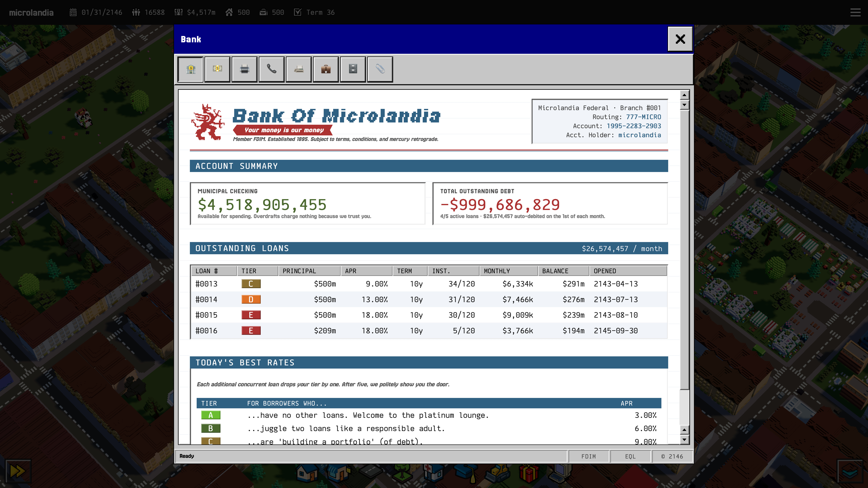Image resolution: width=868 pixels, height=488 pixels.
Task: Click the account number 1995-2283-2903
Action: point(634,126)
